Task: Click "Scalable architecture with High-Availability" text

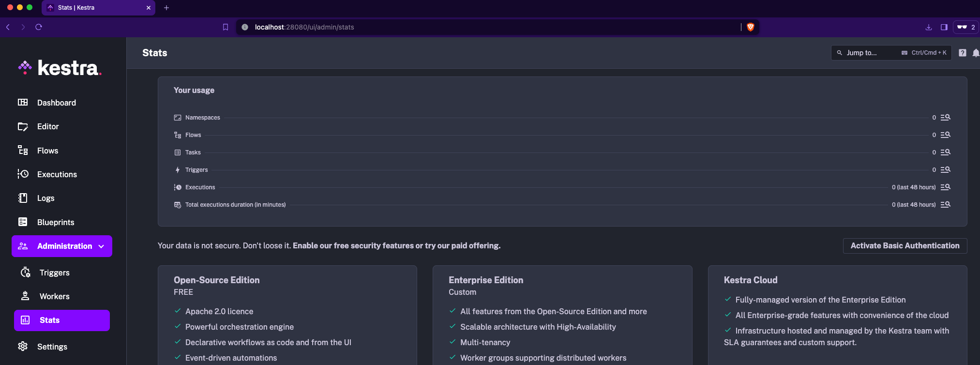Action: 538,327
